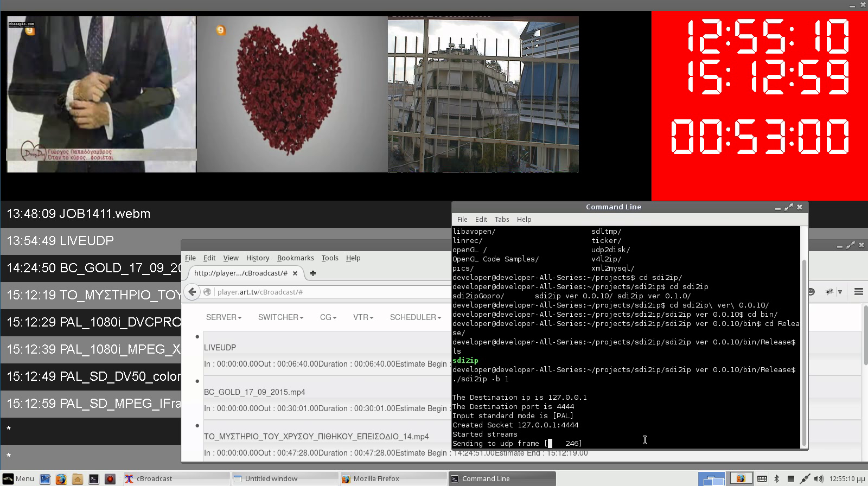
Task: Click the keyboard layout tray icon
Action: click(762, 479)
